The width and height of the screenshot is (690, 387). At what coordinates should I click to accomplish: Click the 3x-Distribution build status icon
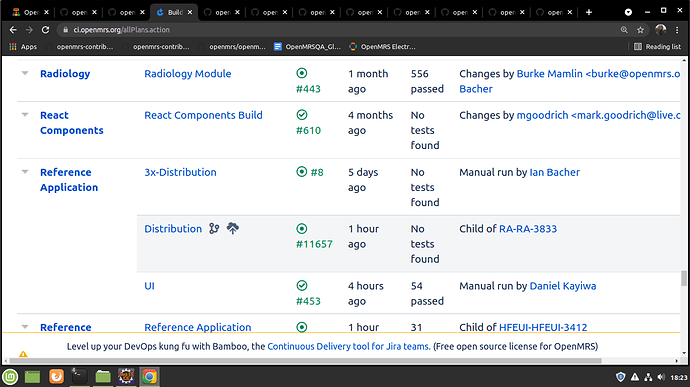click(301, 172)
